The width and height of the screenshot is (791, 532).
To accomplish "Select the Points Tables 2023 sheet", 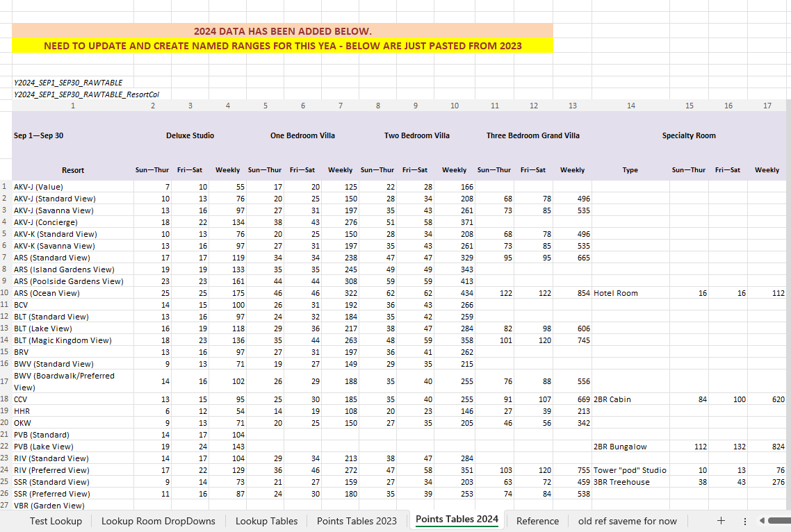I will 357,521.
